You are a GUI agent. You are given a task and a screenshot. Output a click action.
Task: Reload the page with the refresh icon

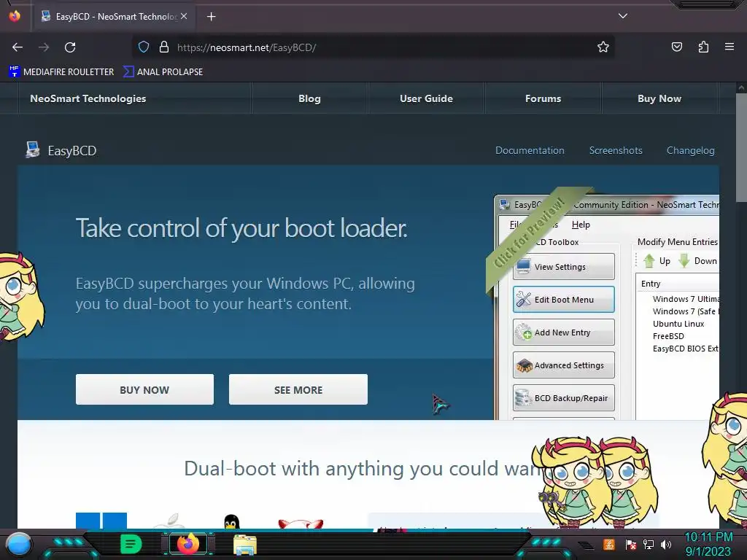70,47
